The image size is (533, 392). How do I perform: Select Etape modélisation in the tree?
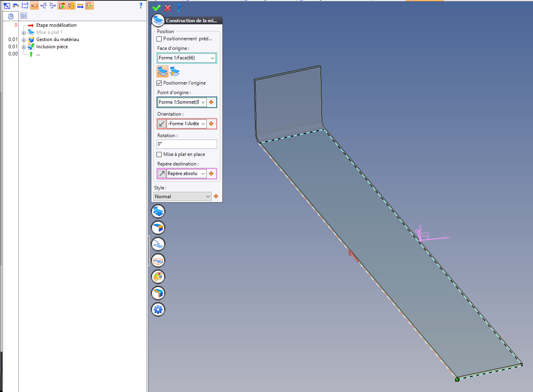pos(56,25)
